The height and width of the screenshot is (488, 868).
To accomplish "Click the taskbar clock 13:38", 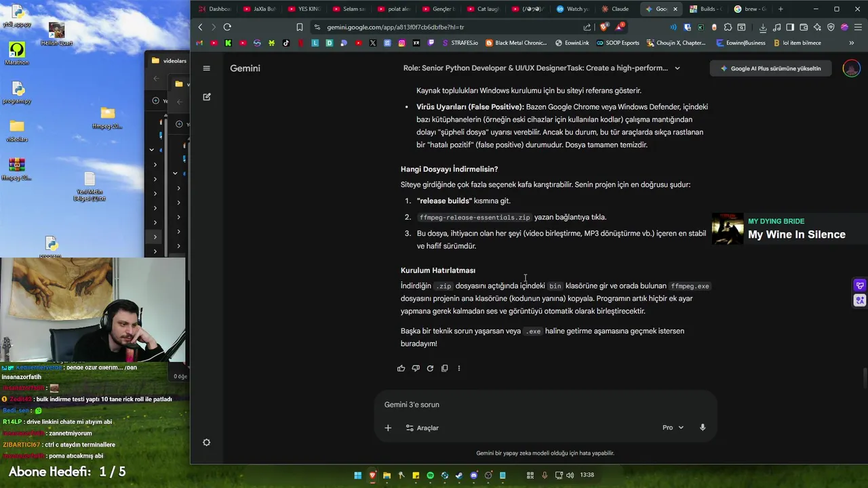I will (x=587, y=475).
